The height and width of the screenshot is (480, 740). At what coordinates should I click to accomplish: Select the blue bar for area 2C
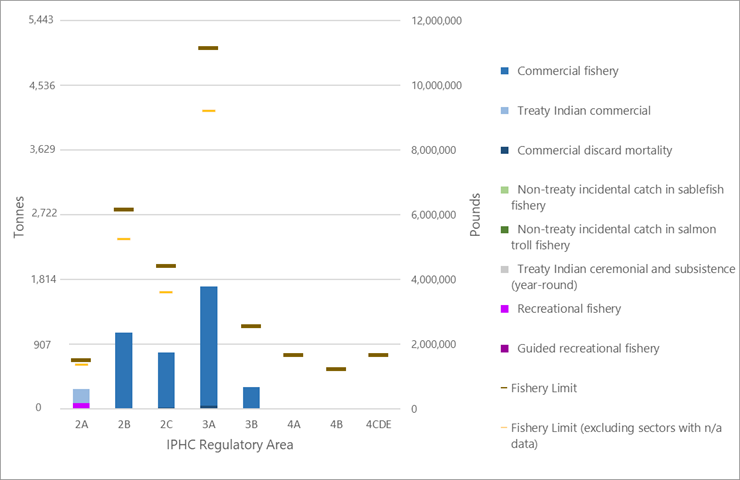166,380
